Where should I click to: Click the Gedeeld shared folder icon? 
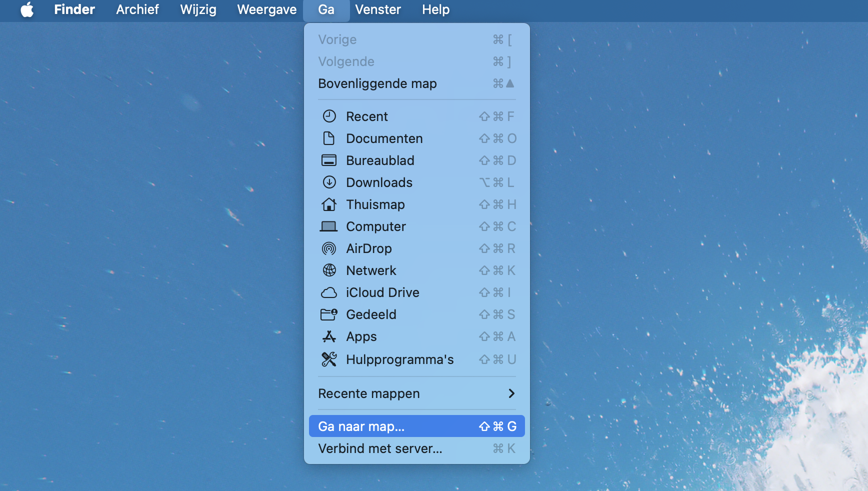pos(329,314)
